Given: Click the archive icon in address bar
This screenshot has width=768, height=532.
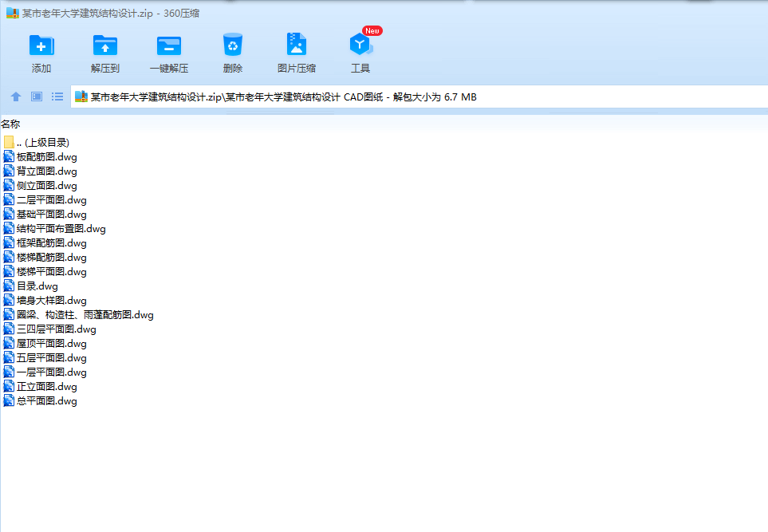Looking at the screenshot, I should 81,97.
